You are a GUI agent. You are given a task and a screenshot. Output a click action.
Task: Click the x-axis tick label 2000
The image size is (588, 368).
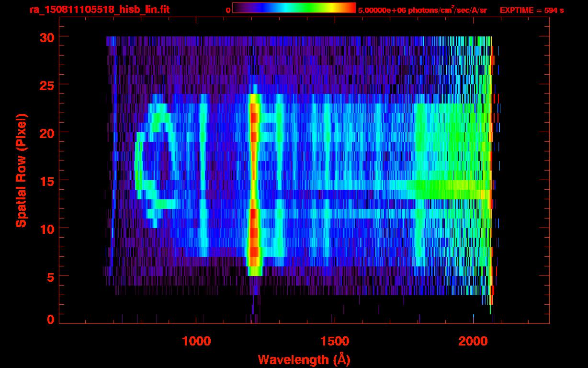[x=473, y=341]
